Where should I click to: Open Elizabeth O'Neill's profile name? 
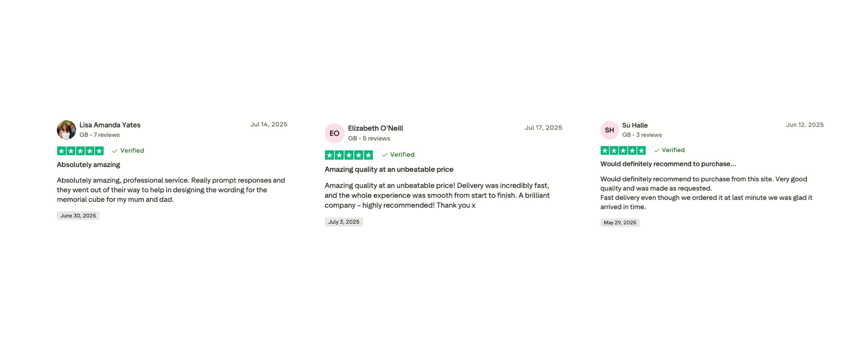(375, 128)
